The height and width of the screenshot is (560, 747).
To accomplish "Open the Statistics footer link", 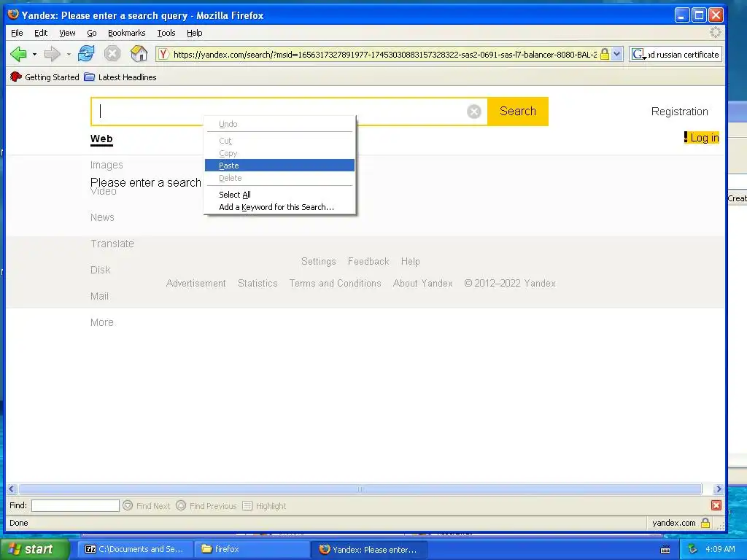I will tap(258, 284).
